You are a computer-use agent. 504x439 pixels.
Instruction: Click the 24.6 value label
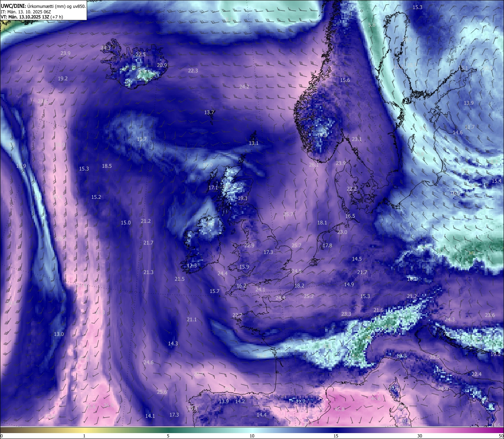click(148, 362)
